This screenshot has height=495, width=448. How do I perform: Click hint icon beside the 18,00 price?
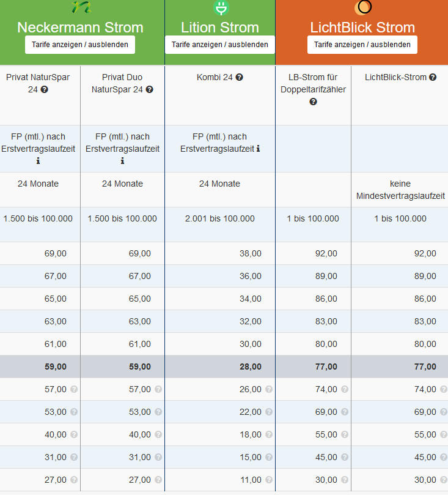[x=269, y=434]
